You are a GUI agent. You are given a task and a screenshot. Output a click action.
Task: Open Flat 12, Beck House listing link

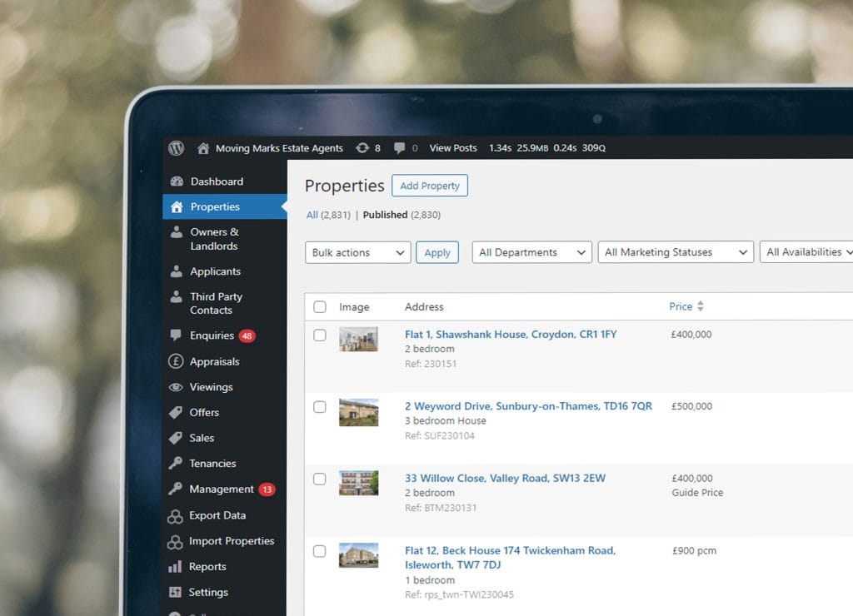tap(511, 557)
